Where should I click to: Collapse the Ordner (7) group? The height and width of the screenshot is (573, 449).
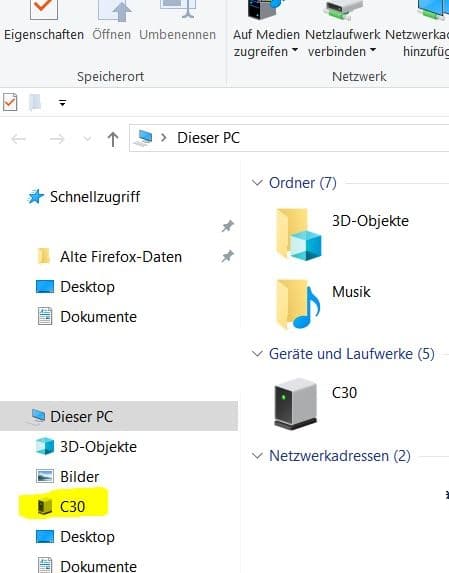tap(258, 182)
